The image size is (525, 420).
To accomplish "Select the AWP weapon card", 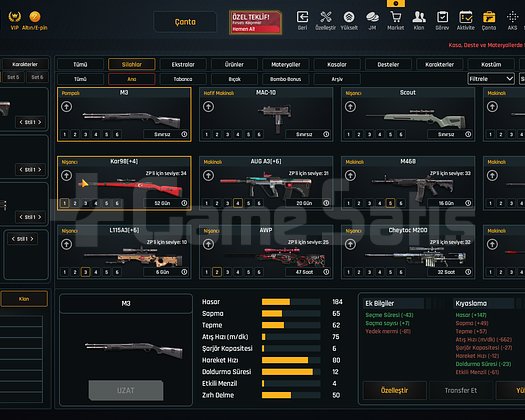I will [266, 252].
